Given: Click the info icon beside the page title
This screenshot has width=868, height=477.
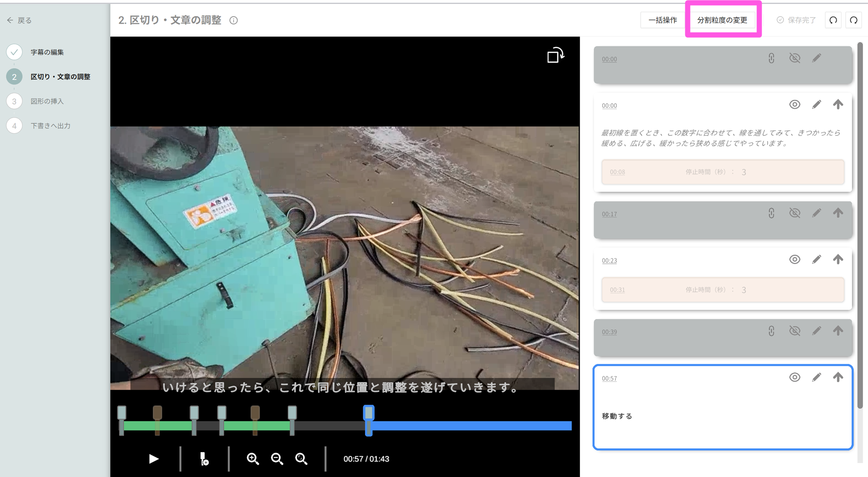Looking at the screenshot, I should [233, 20].
